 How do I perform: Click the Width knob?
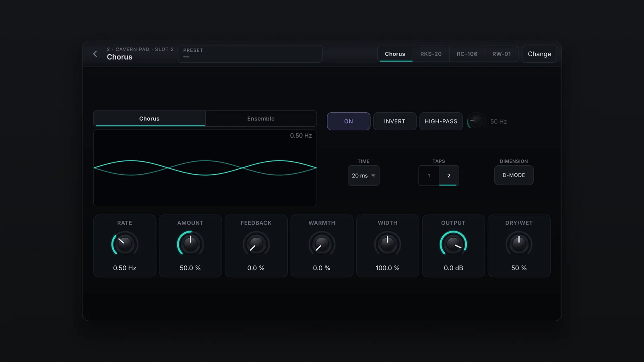(388, 244)
